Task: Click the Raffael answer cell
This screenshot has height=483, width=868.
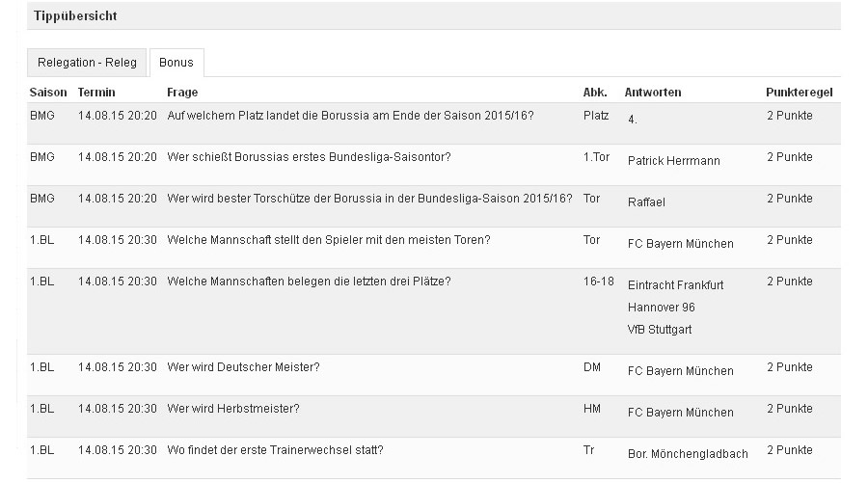Action: tap(646, 202)
